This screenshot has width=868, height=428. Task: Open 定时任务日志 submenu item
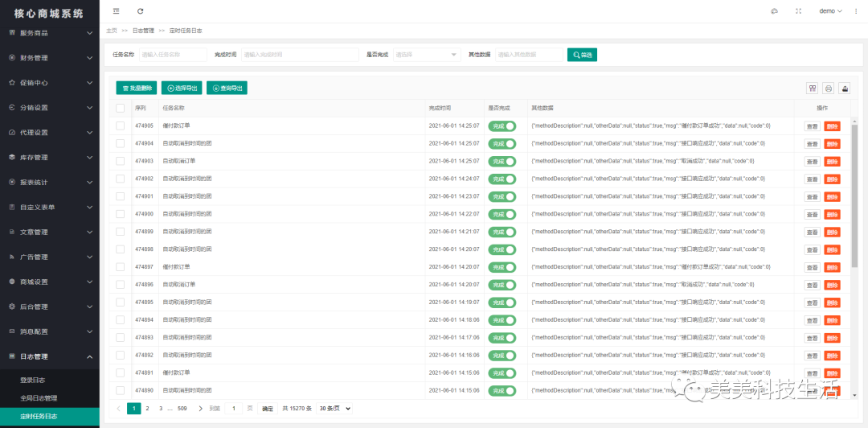click(x=50, y=417)
